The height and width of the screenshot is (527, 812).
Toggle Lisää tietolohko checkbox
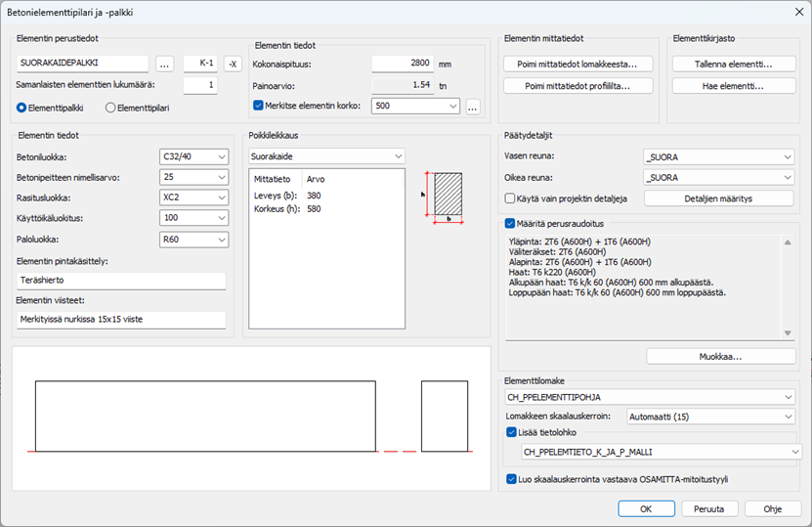(512, 432)
